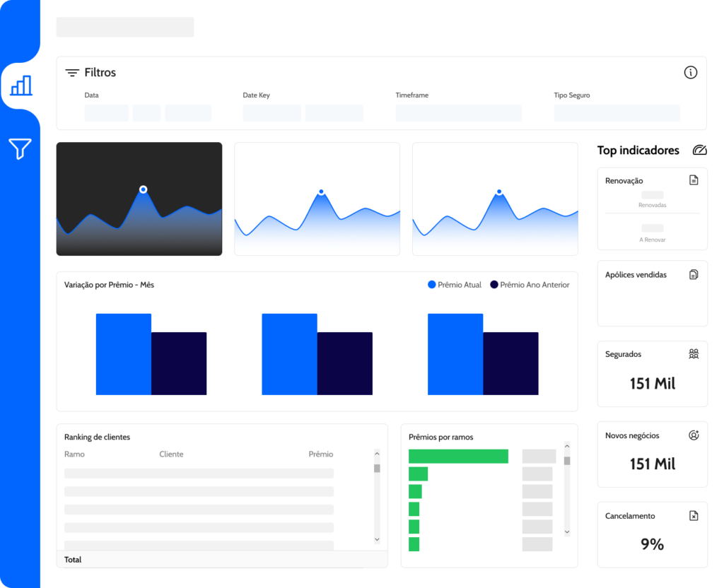Click the filter lines icon next to Filtros

pos(72,73)
